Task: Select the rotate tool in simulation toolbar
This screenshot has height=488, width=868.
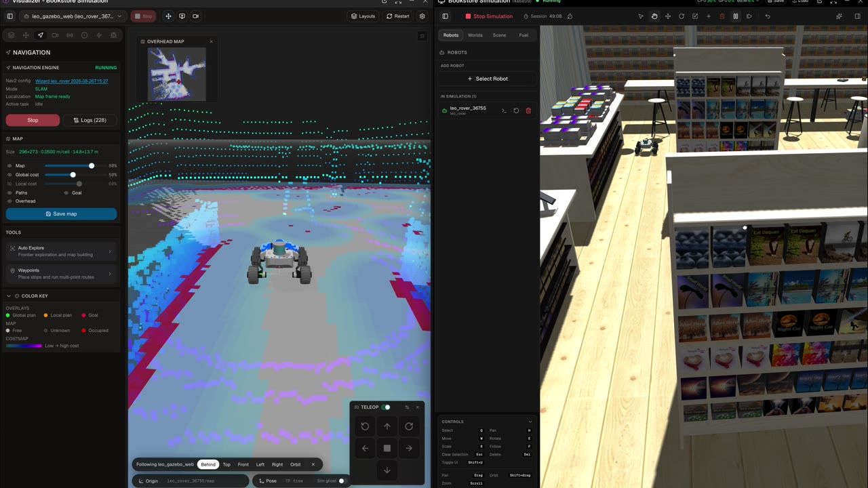Action: click(x=682, y=16)
